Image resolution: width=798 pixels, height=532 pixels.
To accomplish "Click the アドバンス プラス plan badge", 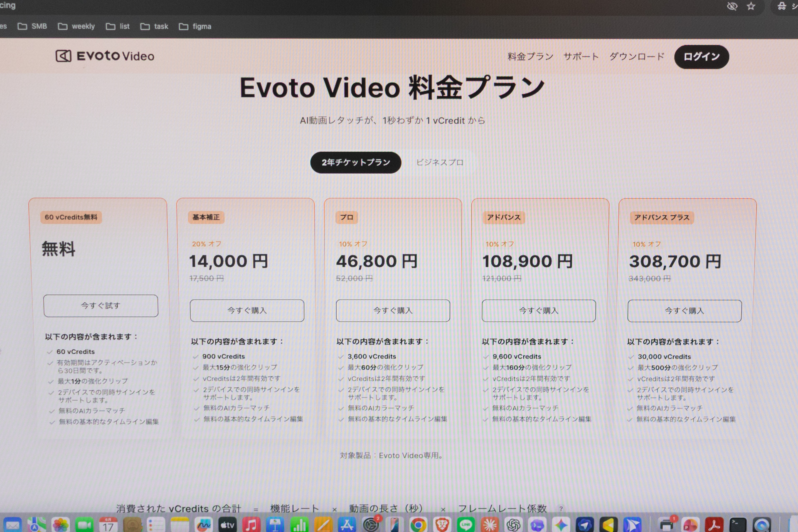I will point(662,218).
